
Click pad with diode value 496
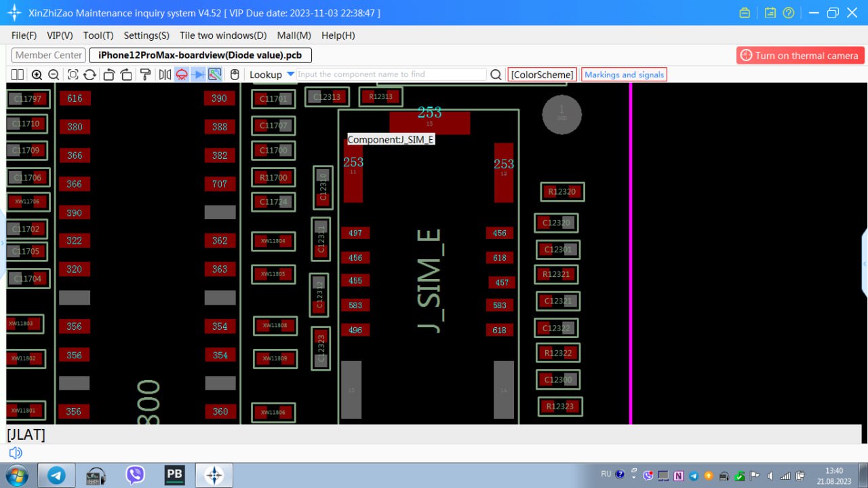pyautogui.click(x=355, y=331)
